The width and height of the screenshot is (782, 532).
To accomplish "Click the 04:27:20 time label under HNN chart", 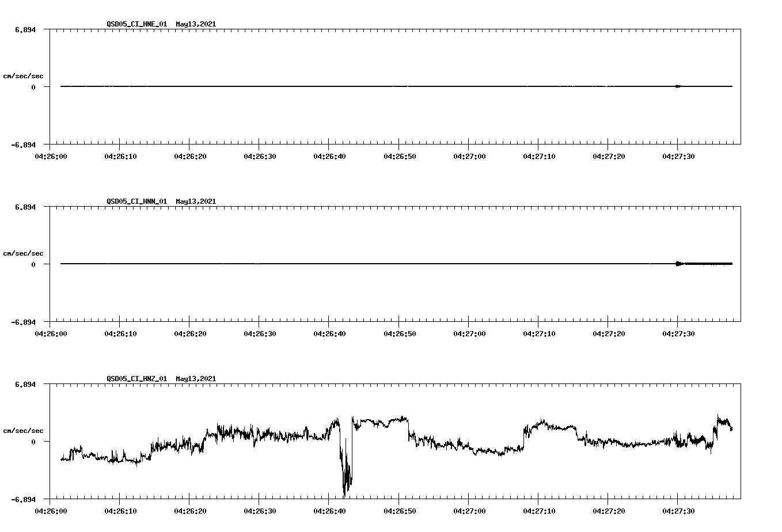I will tap(608, 333).
